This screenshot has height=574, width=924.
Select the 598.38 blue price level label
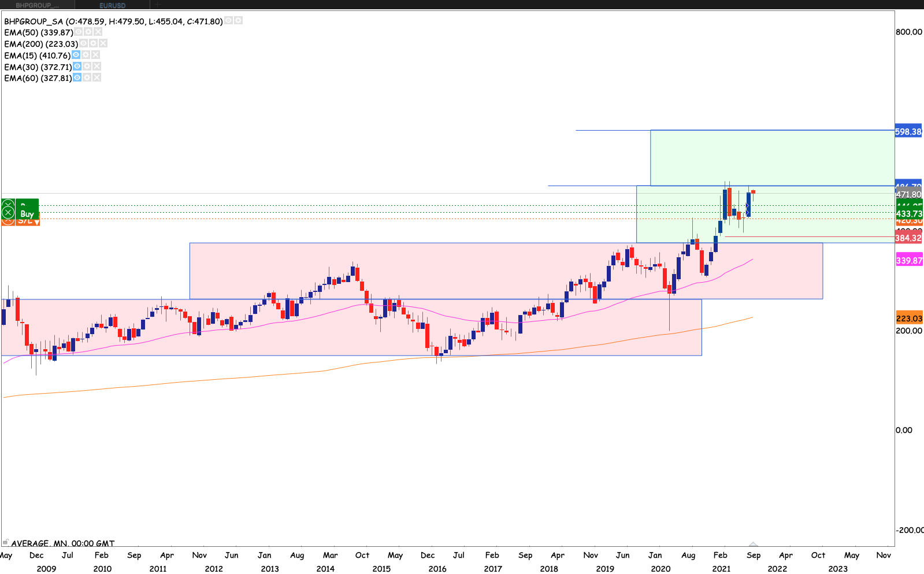[908, 132]
